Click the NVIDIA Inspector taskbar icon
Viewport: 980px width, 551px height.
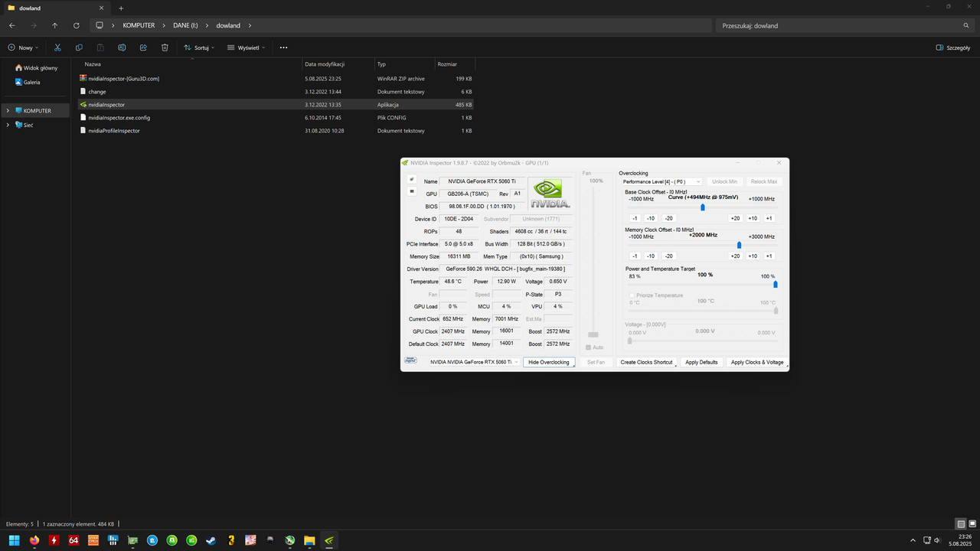328,540
